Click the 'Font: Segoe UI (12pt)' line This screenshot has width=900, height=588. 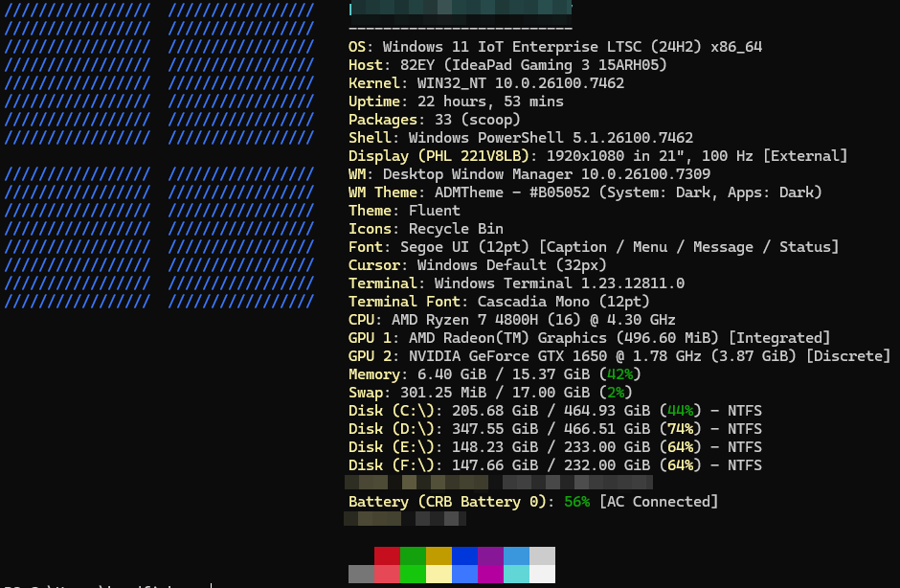tap(594, 247)
